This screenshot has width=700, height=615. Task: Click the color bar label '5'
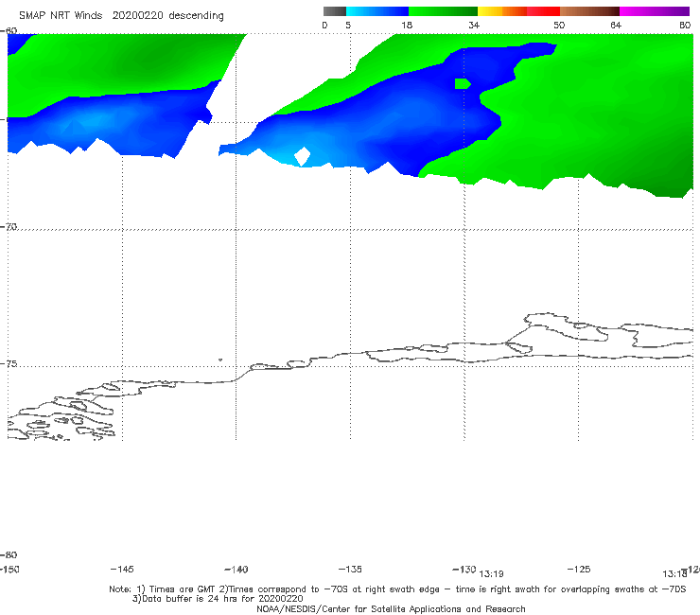348,25
